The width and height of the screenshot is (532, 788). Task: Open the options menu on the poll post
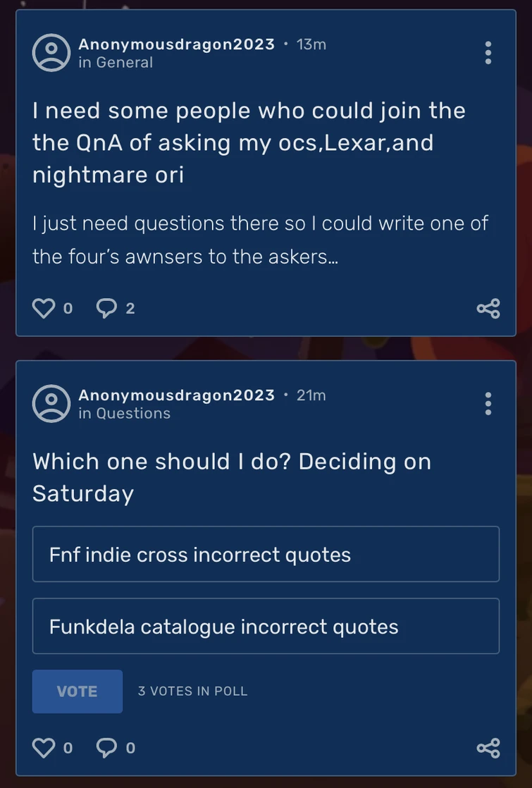(x=488, y=403)
